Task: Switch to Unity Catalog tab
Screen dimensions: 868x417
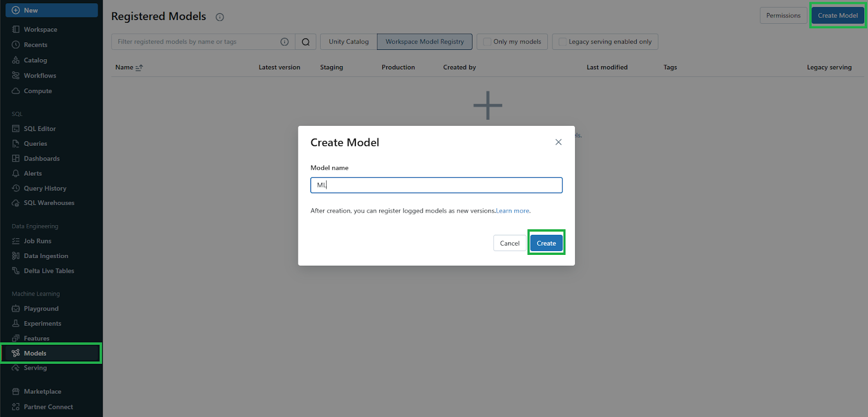Action: [x=348, y=42]
